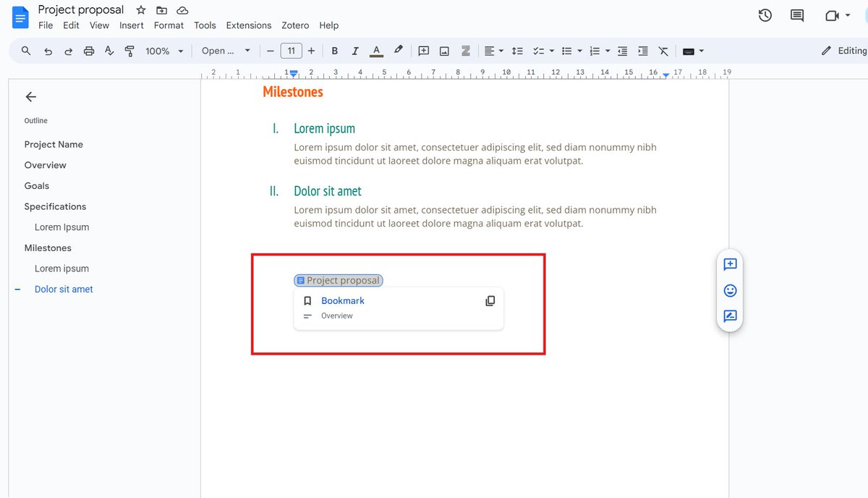Image resolution: width=868 pixels, height=498 pixels.
Task: Add a comment using the toolbar icon
Action: pos(424,51)
